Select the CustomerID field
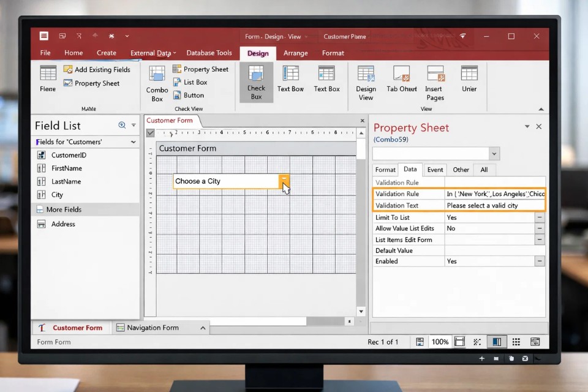The height and width of the screenshot is (392, 588). (69, 156)
